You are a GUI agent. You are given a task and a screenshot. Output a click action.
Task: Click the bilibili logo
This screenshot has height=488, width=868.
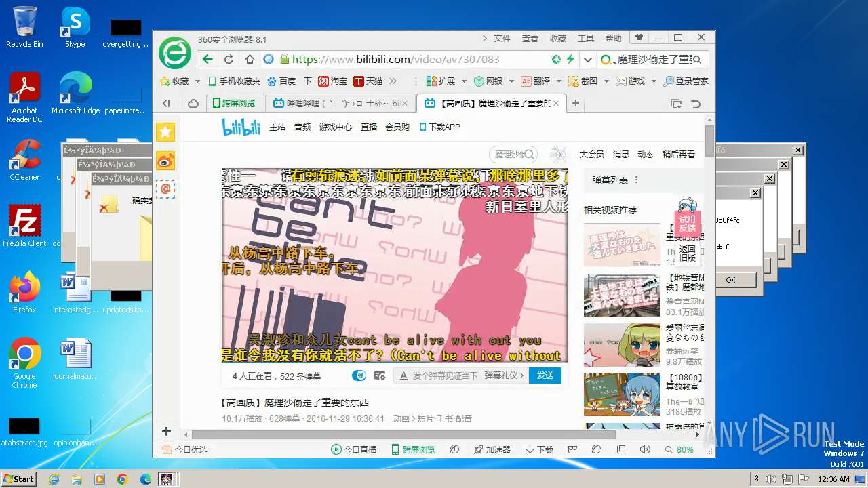tap(241, 126)
